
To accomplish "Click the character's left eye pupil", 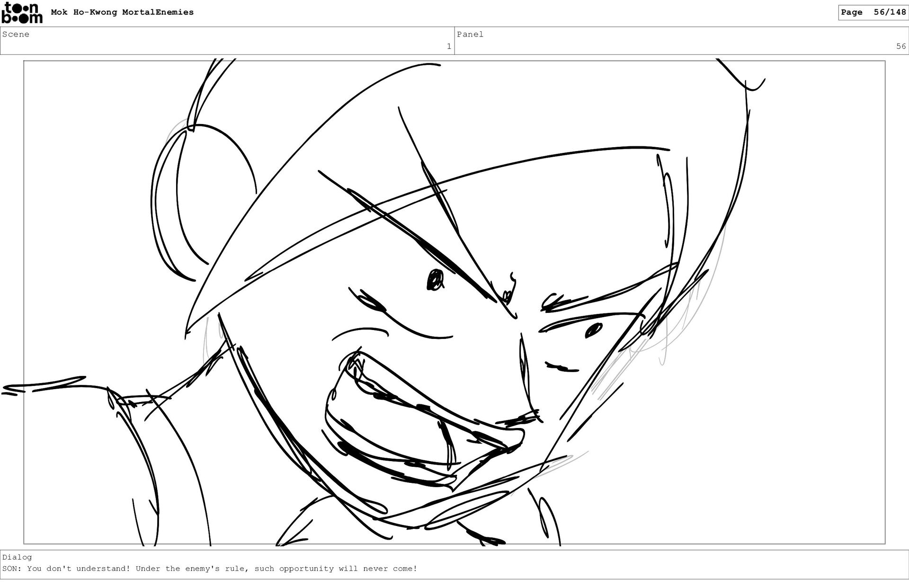I will click(435, 280).
